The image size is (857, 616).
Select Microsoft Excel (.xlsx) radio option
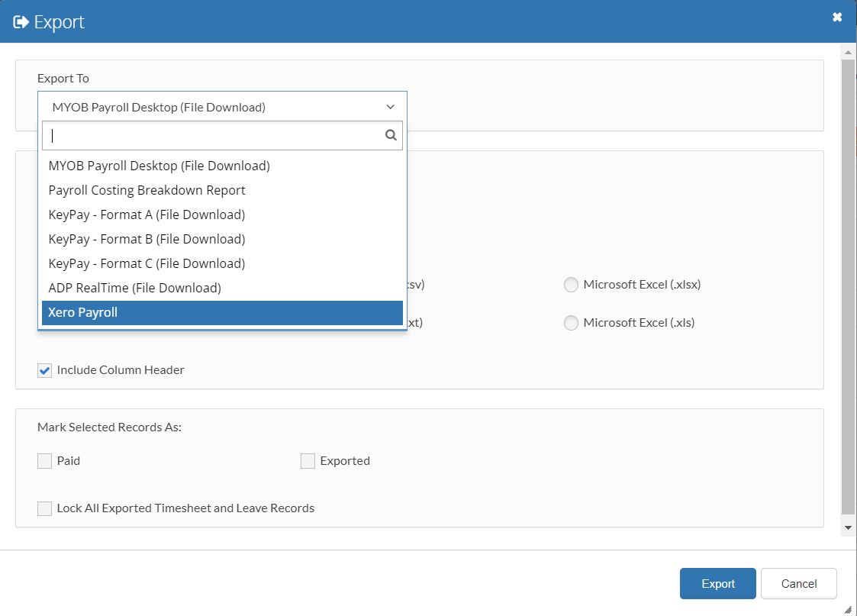(x=571, y=285)
